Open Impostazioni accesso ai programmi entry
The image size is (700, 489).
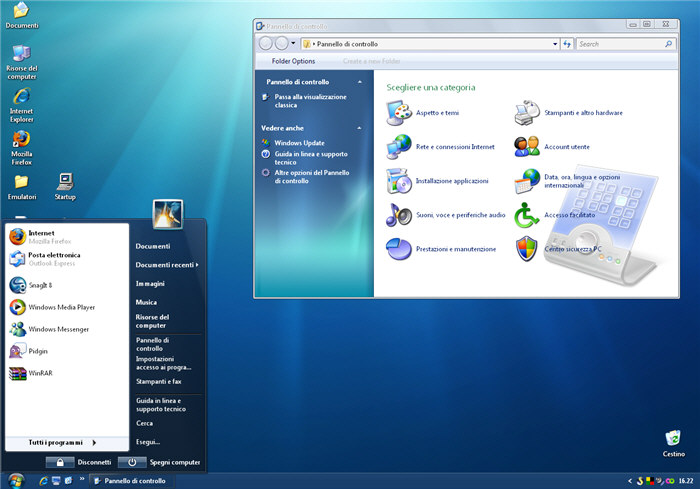point(163,363)
